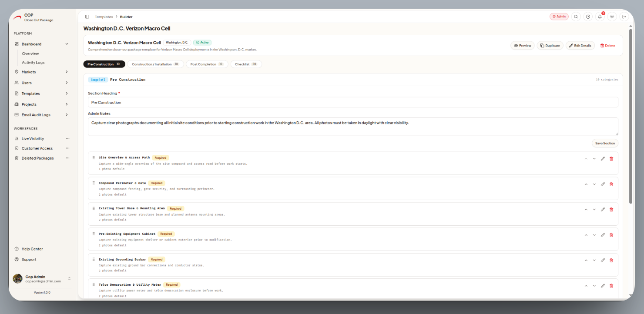This screenshot has height=314, width=644.
Task: Delete the Compound Perimeter & Gate category
Action: coord(611,184)
